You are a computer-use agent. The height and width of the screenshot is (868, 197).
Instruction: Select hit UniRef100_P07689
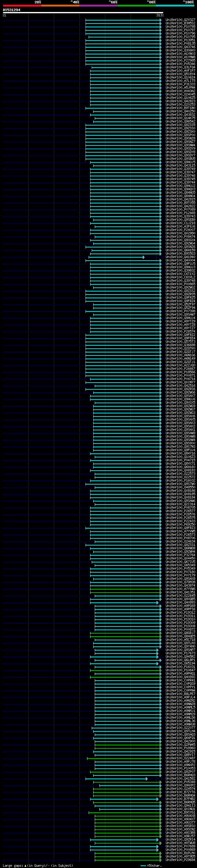pos(180,846)
